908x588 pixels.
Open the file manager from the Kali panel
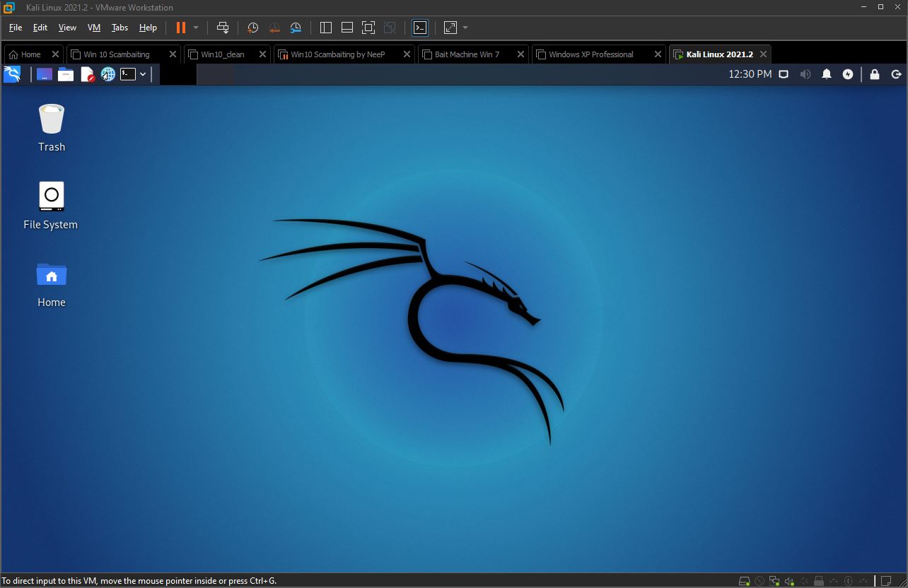tap(66, 73)
